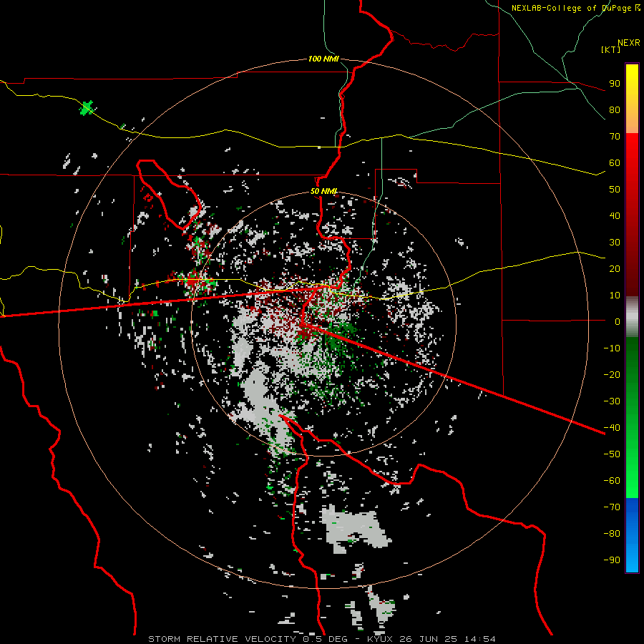Click the "100 NMI" range ring label
This screenshot has width=644, height=644.
[323, 59]
